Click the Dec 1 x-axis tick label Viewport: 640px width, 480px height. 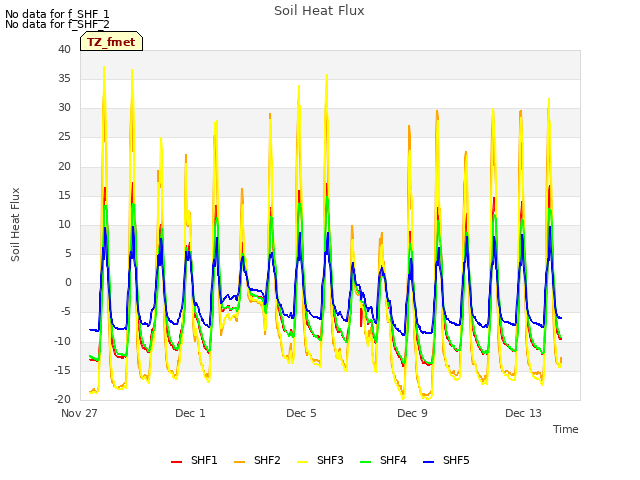[x=190, y=413]
